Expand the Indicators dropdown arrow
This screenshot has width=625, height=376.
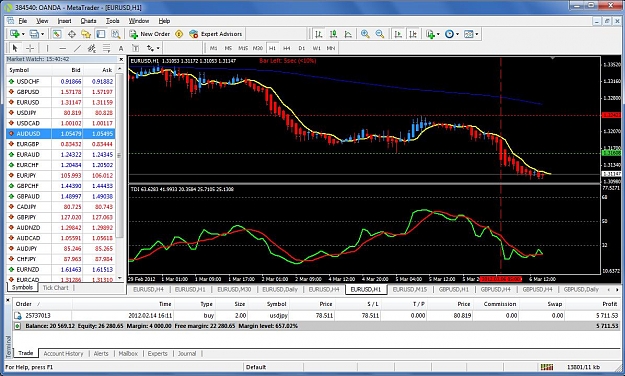coord(438,34)
